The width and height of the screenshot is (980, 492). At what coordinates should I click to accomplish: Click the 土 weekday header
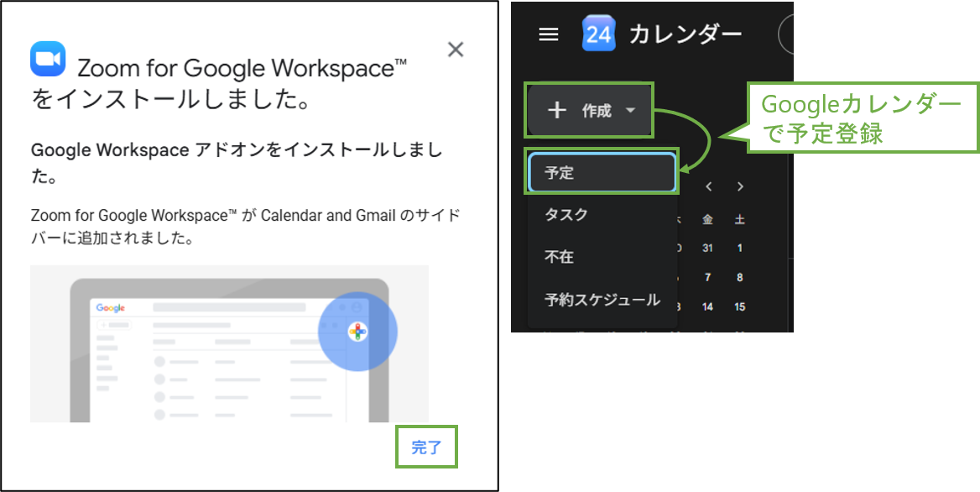click(739, 219)
